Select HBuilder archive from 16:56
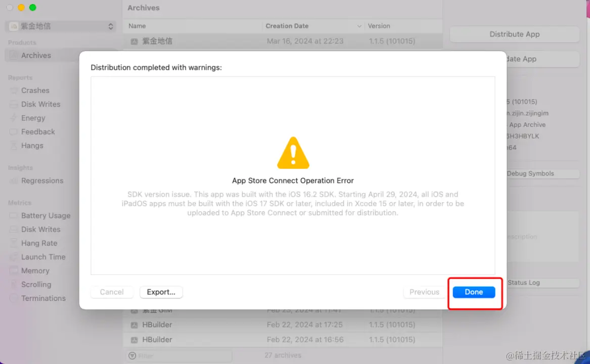 pos(283,340)
